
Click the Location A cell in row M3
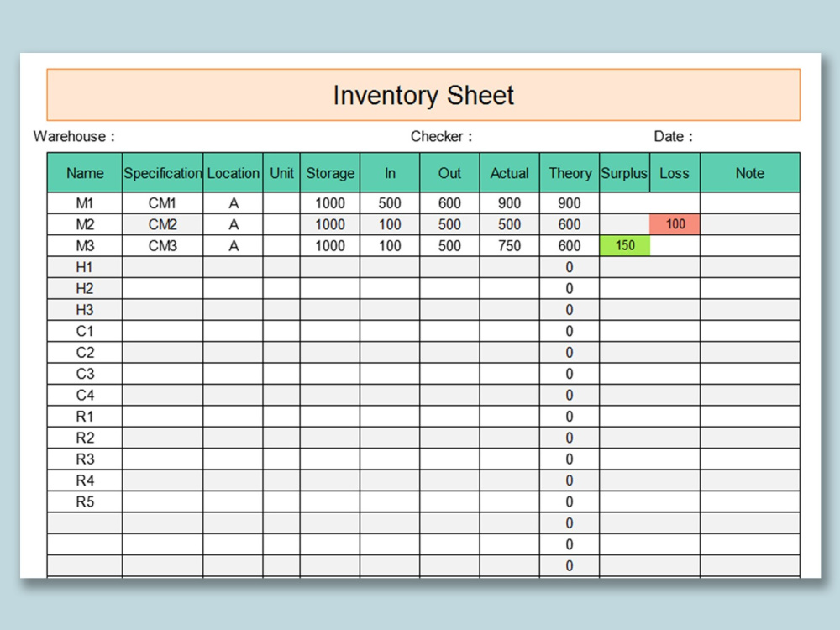233,246
